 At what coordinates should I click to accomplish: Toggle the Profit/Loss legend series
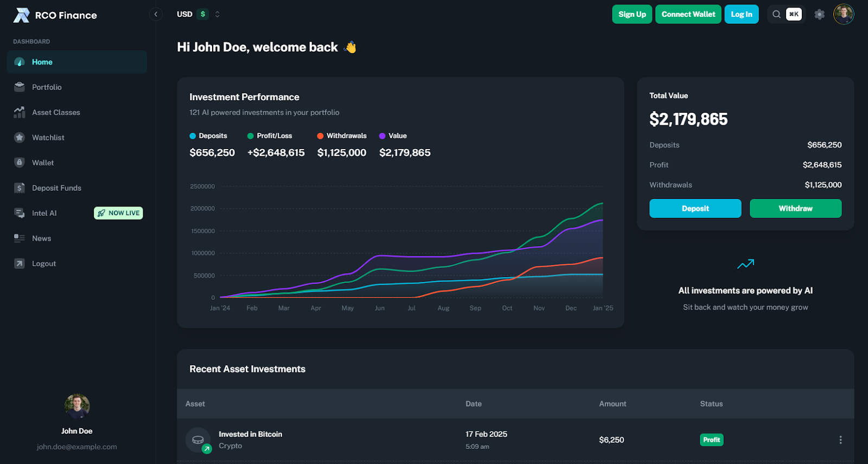pos(270,136)
